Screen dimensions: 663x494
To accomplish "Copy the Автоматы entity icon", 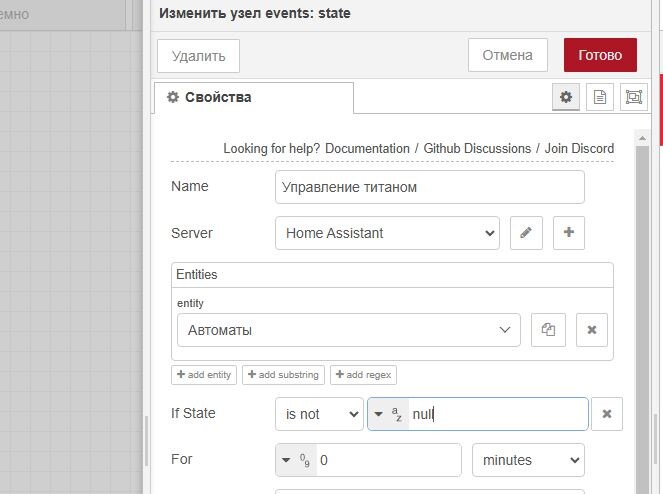I will (548, 330).
